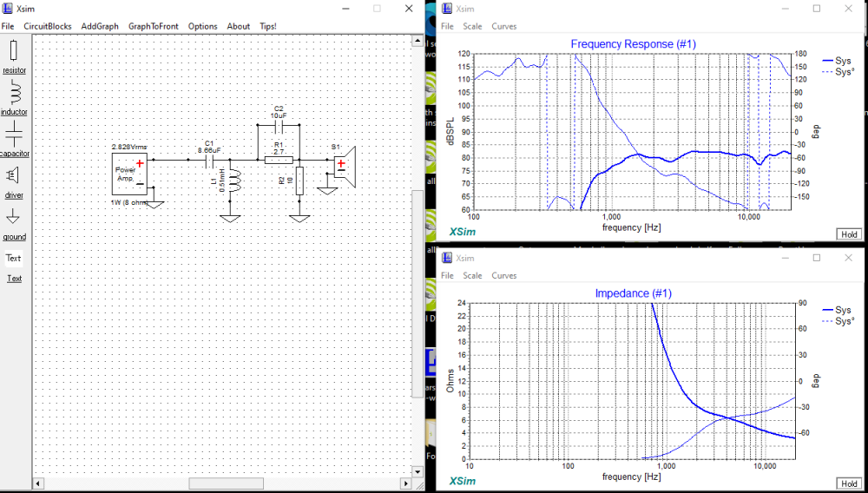
Task: Choose the driver speaker component icon
Action: point(14,175)
